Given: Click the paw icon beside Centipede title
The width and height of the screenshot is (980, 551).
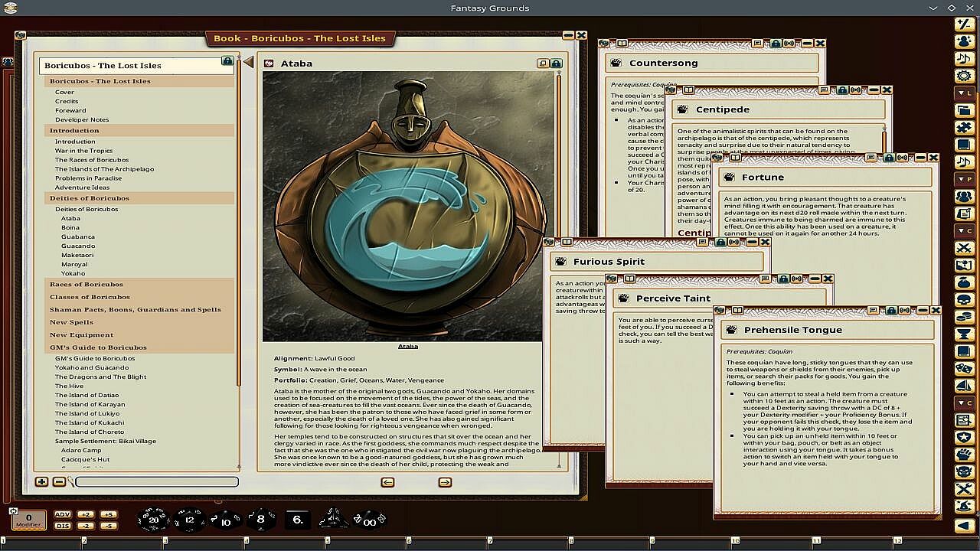Looking at the screenshot, I should pos(683,109).
